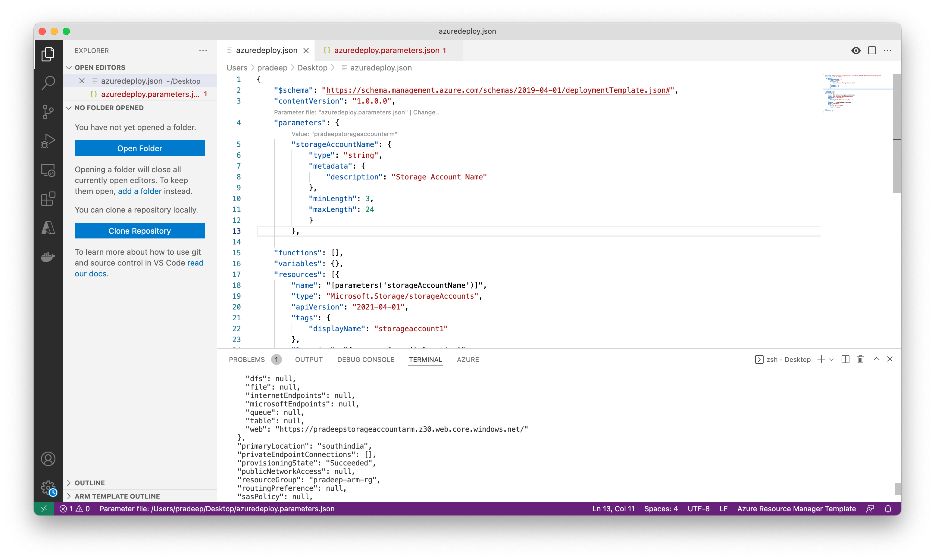Open the Search view icon

pyautogui.click(x=48, y=82)
